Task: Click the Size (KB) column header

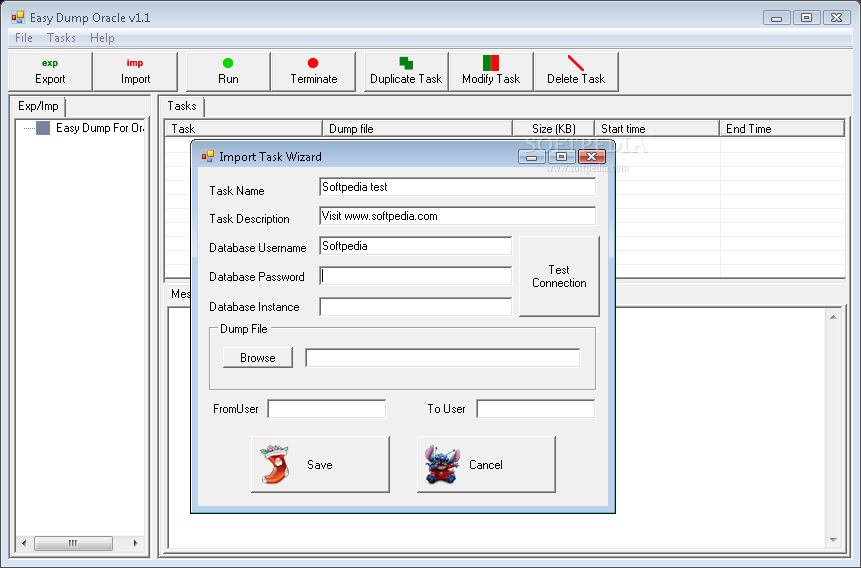Action: pos(554,129)
